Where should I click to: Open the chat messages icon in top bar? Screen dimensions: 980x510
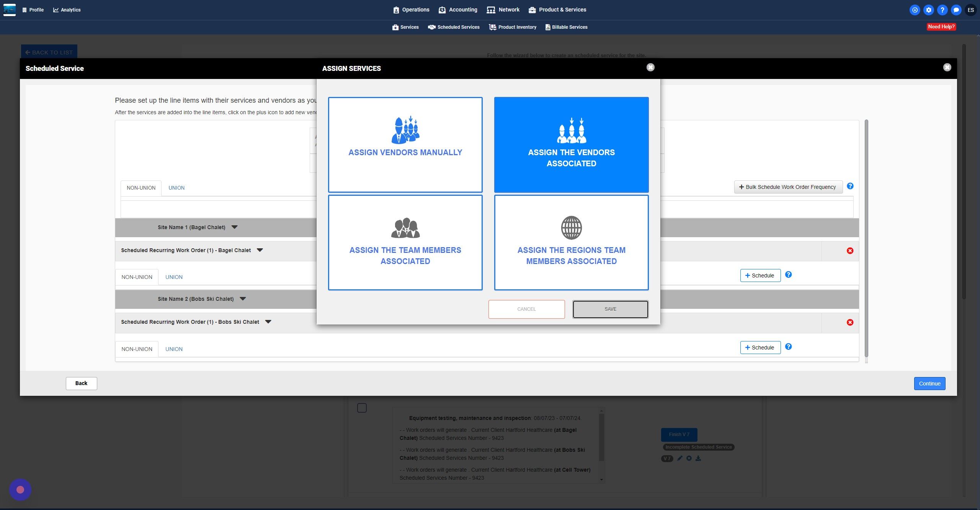(956, 10)
